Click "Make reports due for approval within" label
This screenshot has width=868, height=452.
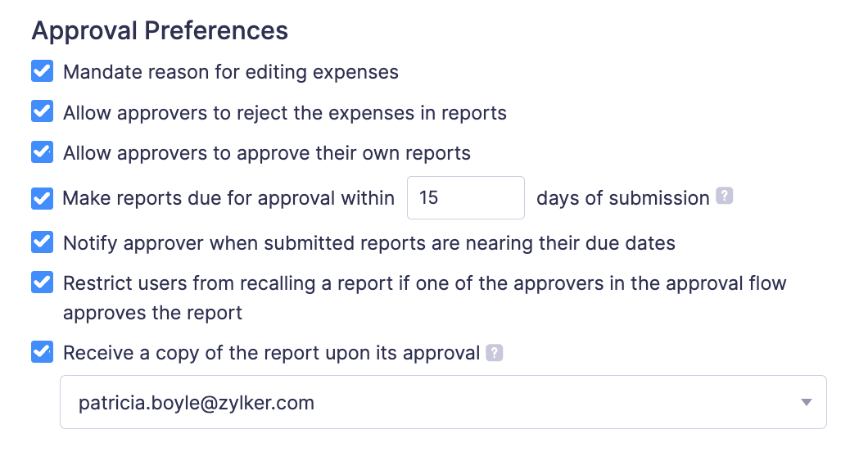pos(229,198)
